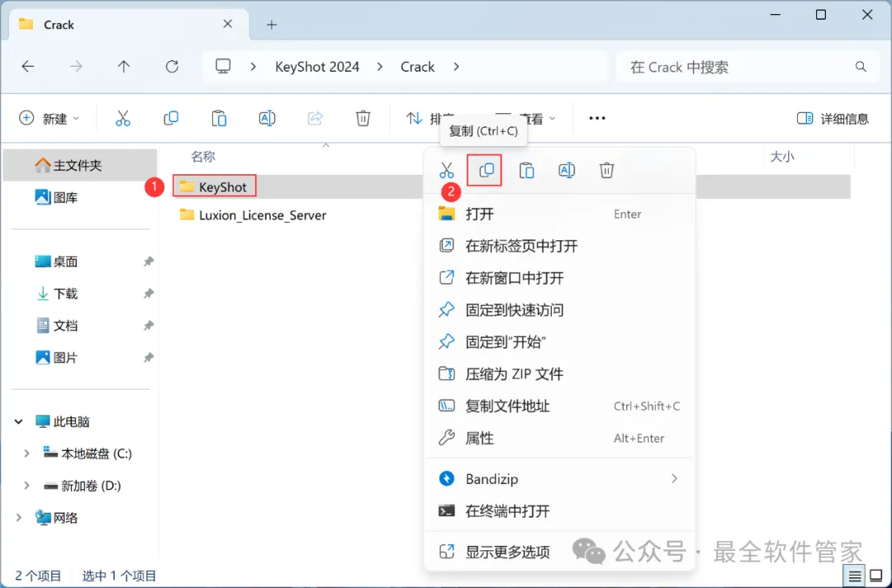
Task: Click the search magnifier icon
Action: point(861,67)
